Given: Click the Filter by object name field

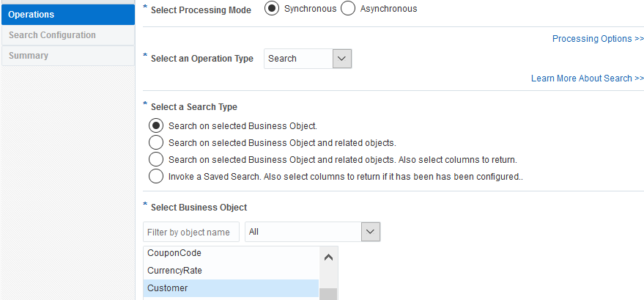Looking at the screenshot, I should point(191,232).
